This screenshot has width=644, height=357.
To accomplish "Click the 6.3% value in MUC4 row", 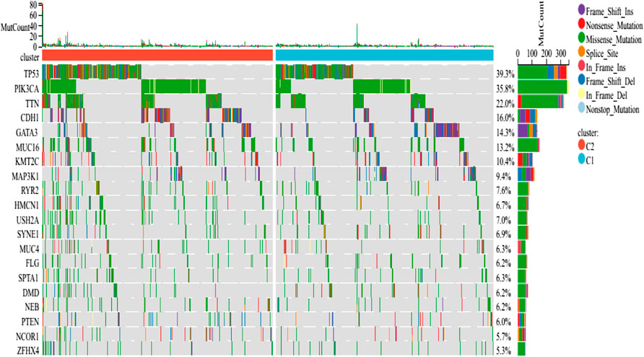I will [x=504, y=249].
